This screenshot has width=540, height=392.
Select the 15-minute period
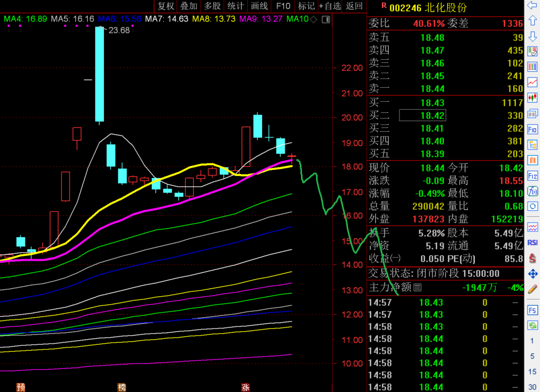pyautogui.click(x=532, y=372)
